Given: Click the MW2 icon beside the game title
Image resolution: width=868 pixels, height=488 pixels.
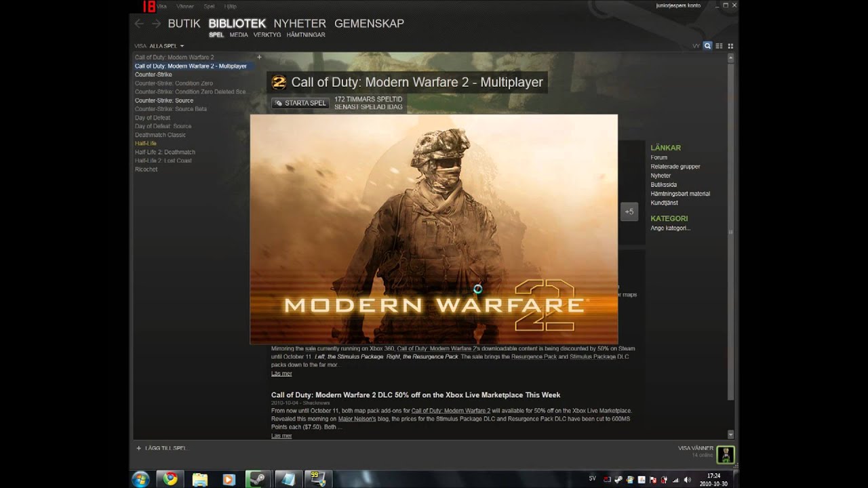Looking at the screenshot, I should (279, 82).
